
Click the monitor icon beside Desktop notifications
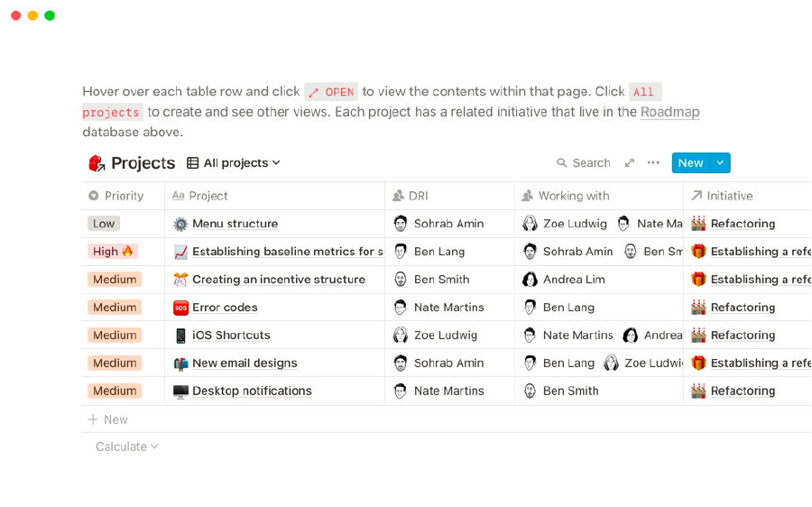(x=180, y=392)
